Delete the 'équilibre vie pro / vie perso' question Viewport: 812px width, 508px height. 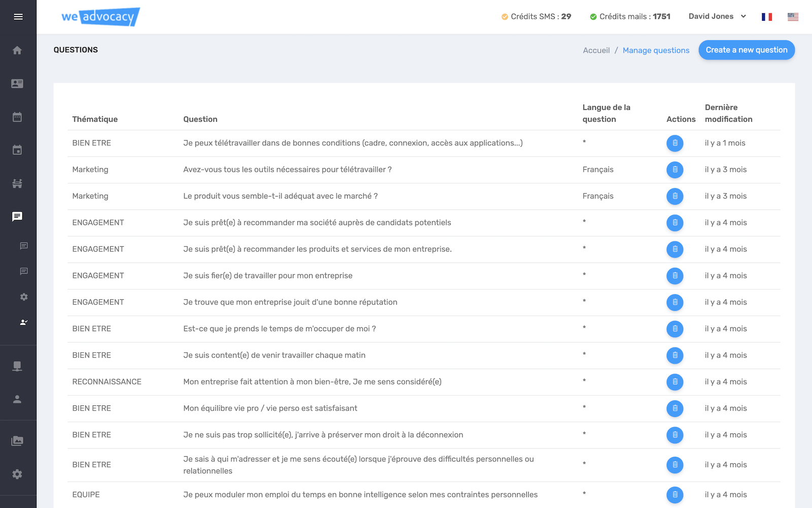coord(675,408)
